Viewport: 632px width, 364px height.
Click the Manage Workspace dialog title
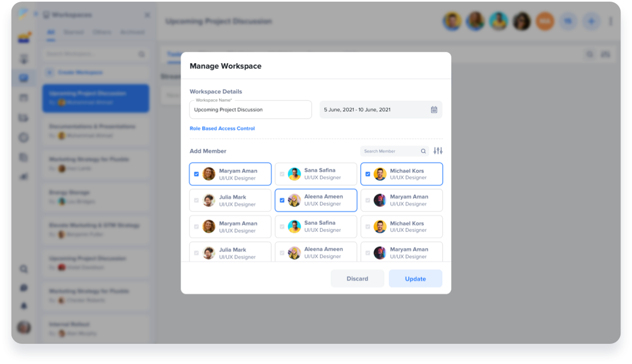pyautogui.click(x=225, y=66)
